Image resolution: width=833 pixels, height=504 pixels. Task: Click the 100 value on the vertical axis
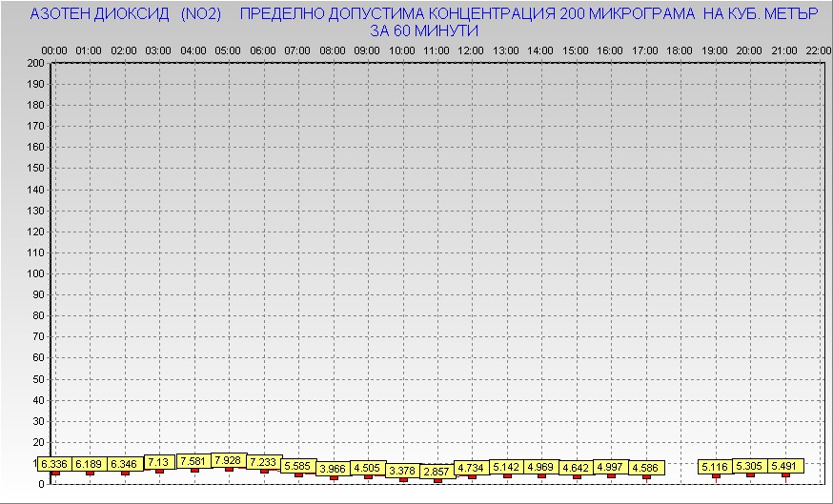tap(35, 273)
